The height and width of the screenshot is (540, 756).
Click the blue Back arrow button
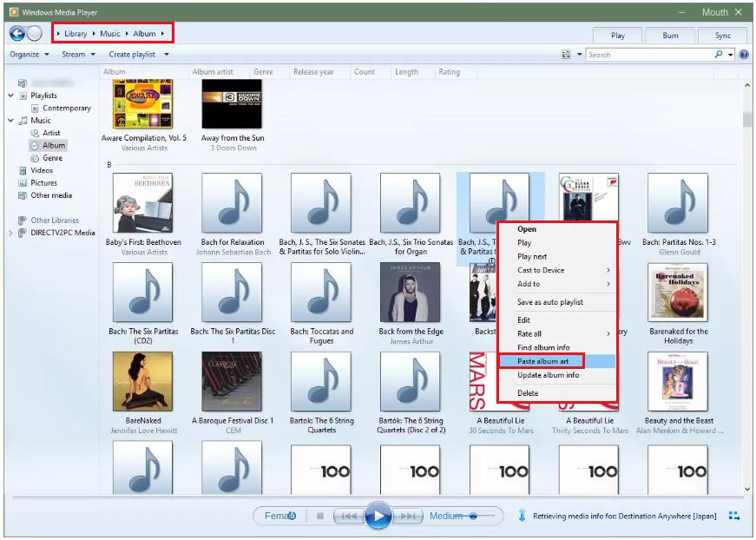pos(16,34)
